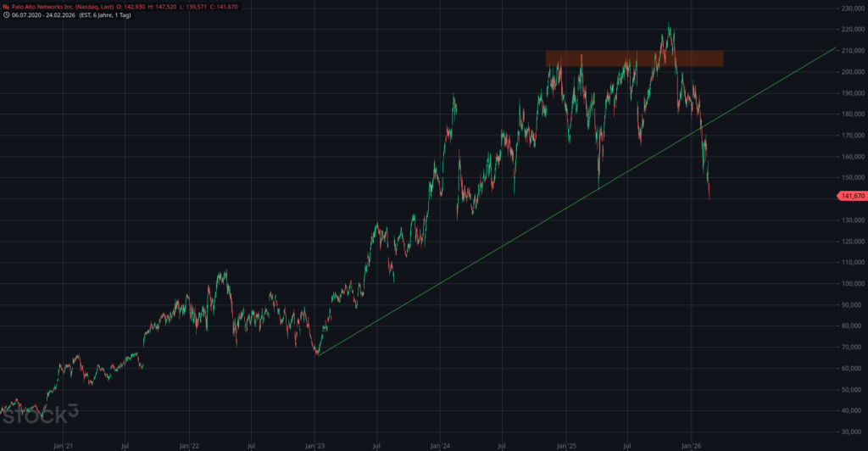Image resolution: width=868 pixels, height=451 pixels.
Task: Click the clock icon before the date range
Action: (x=5, y=15)
